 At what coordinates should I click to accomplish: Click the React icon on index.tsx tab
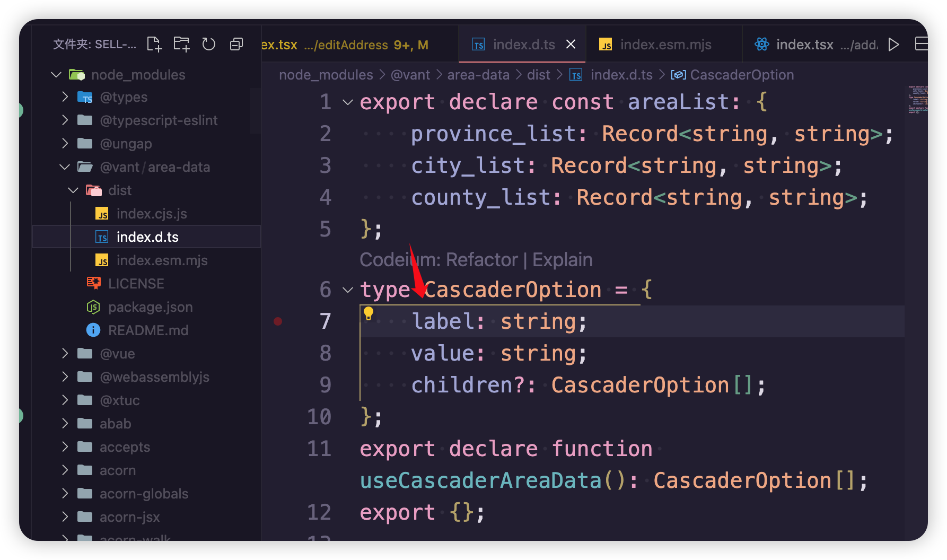pyautogui.click(x=762, y=45)
